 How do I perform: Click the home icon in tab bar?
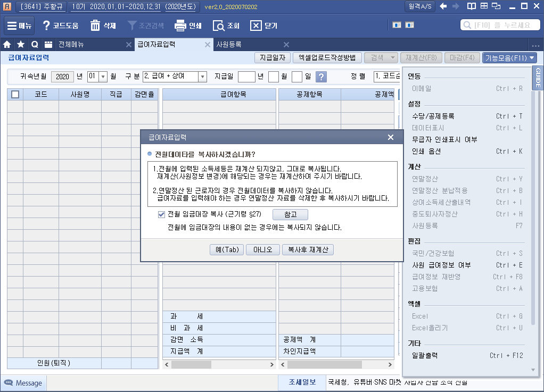tap(7, 44)
